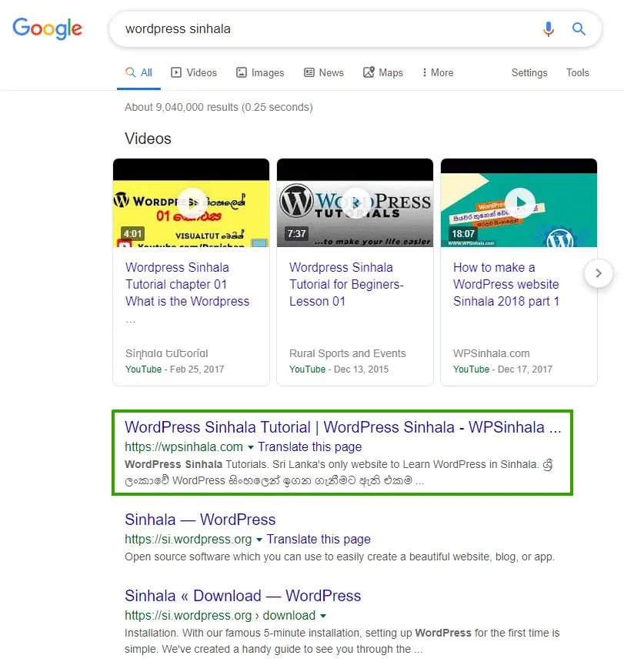Click the 'Videos' section heading
The image size is (624, 672).
tap(148, 139)
